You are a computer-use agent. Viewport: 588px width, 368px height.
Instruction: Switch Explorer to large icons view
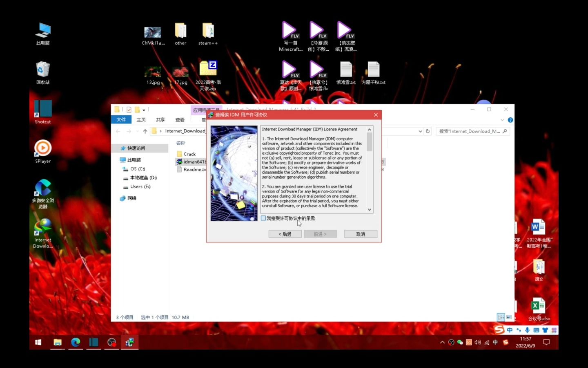pyautogui.click(x=509, y=317)
